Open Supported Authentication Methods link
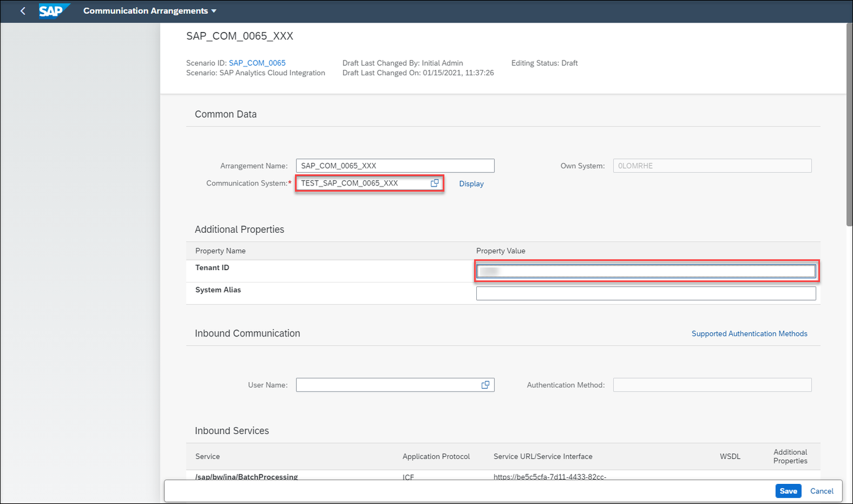This screenshot has height=504, width=853. click(749, 333)
